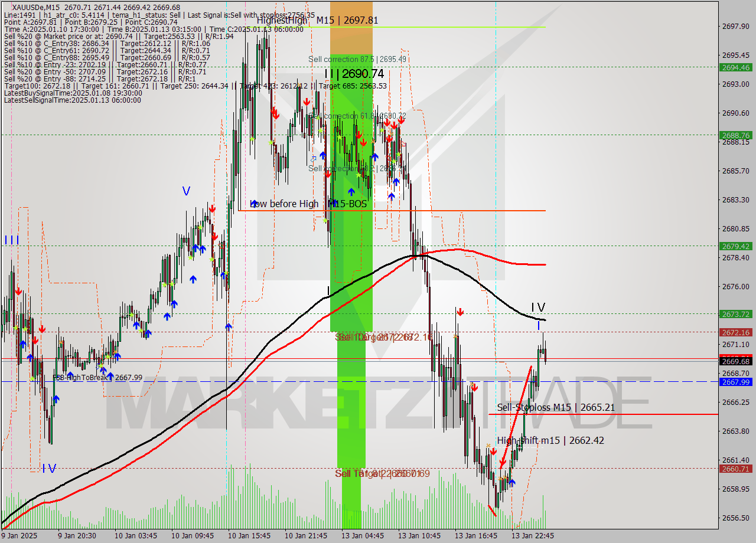Click the HighestHigh M15 2697.81 label
The image size is (756, 543).
[317, 21]
